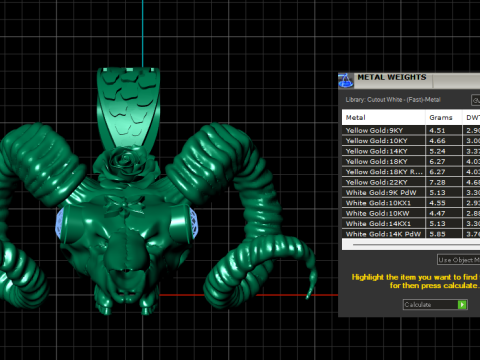The width and height of the screenshot is (480, 360).
Task: Select the METAL WEIGHTS title tab
Action: (392, 80)
